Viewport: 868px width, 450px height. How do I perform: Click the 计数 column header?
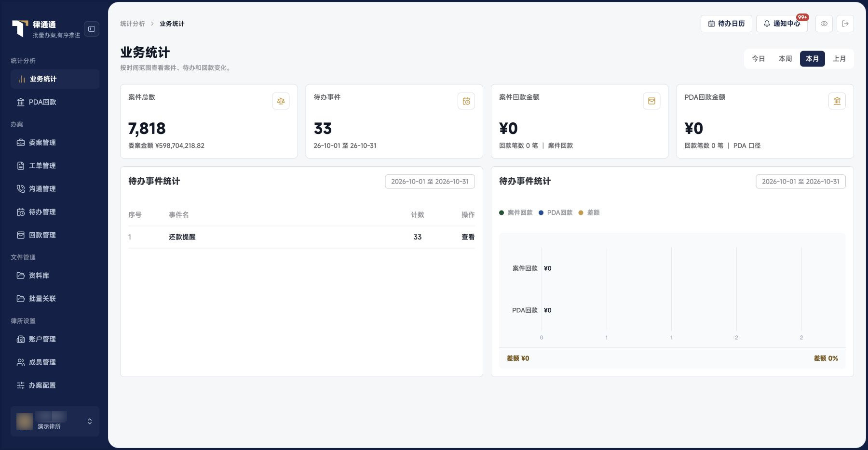[418, 215]
